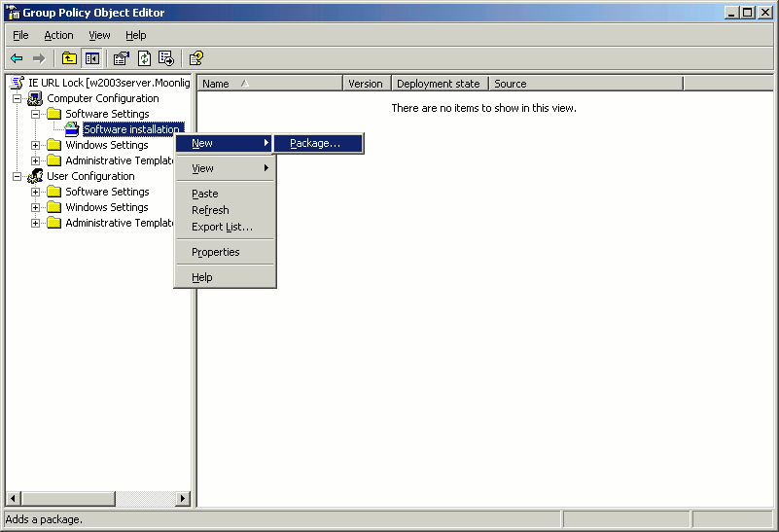Click the Group Policy Object Editor title icon
Viewport: 779px width, 532px height.
point(13,13)
